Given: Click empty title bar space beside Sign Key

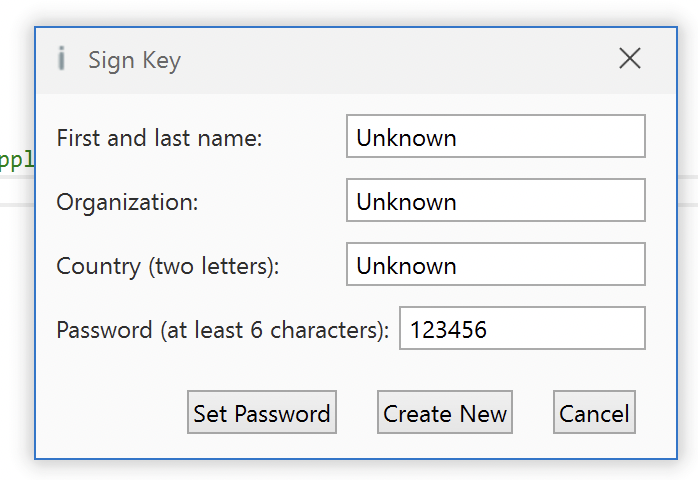Looking at the screenshot, I should 400,60.
